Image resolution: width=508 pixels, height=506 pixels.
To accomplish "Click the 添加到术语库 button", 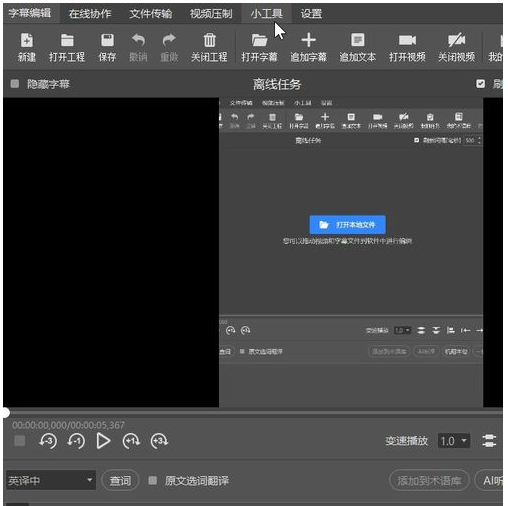I will pos(429,480).
